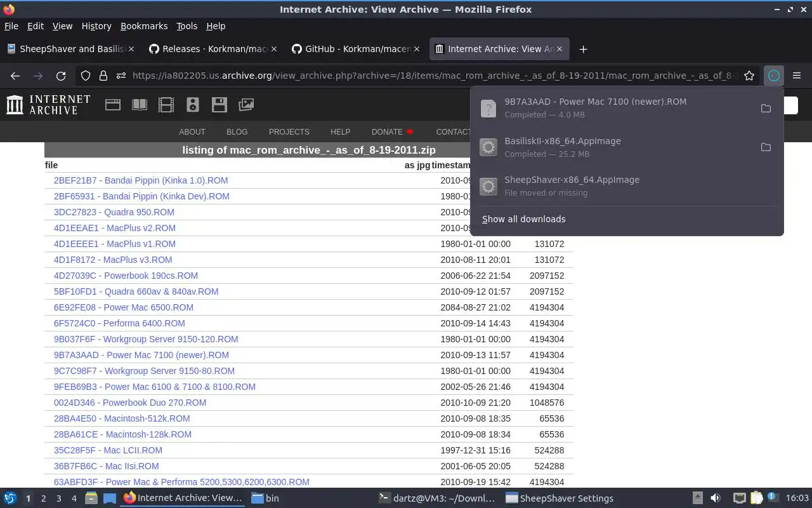This screenshot has height=508, width=812.
Task: Download 3DC27823 Quadra 950 ROM
Action: [114, 212]
